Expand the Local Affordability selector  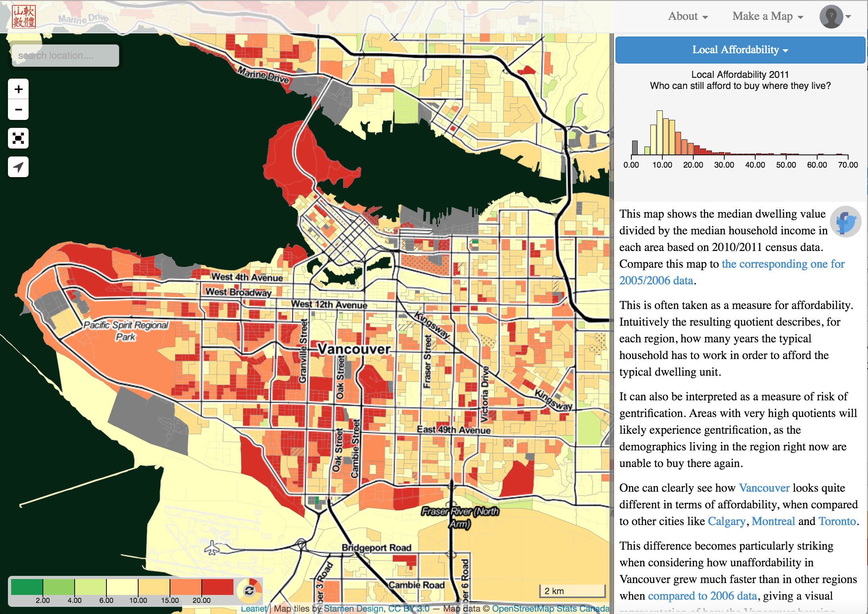740,50
